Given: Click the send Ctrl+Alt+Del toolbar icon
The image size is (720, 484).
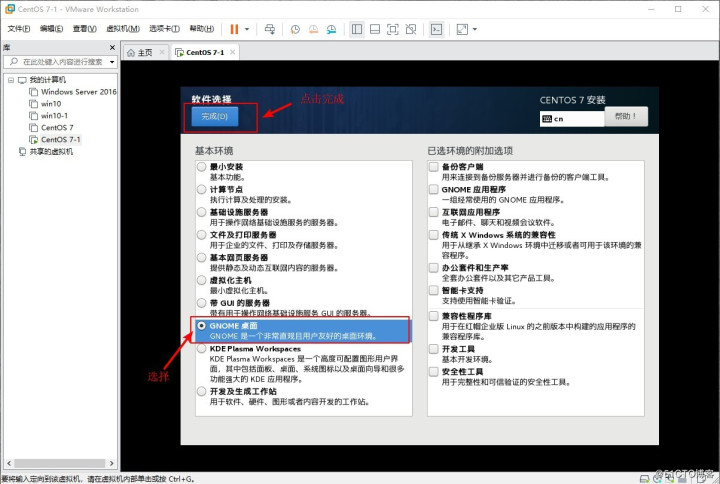Looking at the screenshot, I should pyautogui.click(x=270, y=29).
